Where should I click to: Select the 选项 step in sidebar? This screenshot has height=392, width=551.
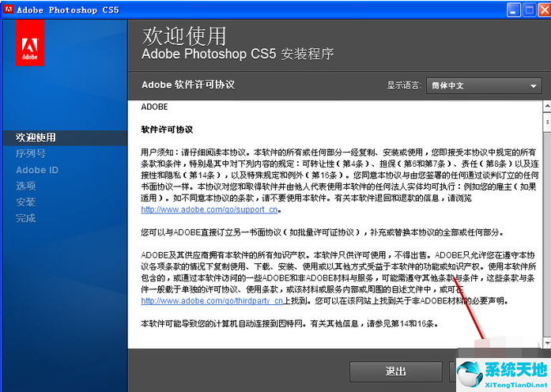click(x=25, y=186)
